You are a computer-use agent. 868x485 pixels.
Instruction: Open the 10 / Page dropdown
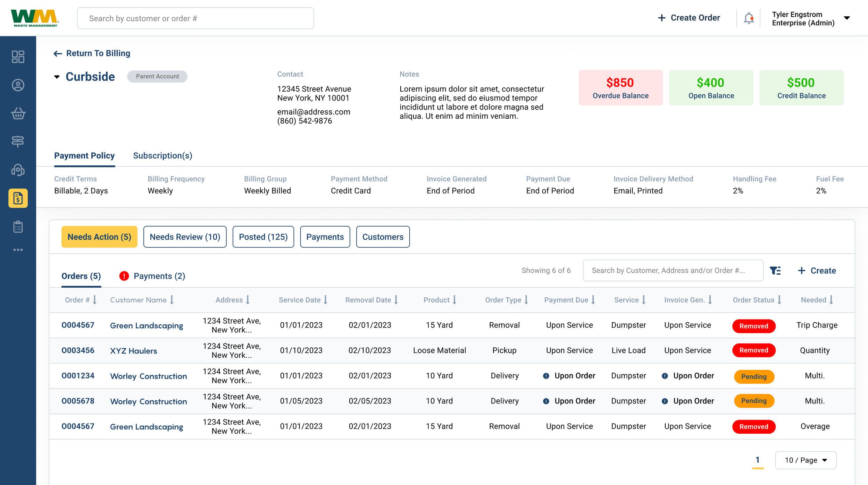(x=806, y=460)
